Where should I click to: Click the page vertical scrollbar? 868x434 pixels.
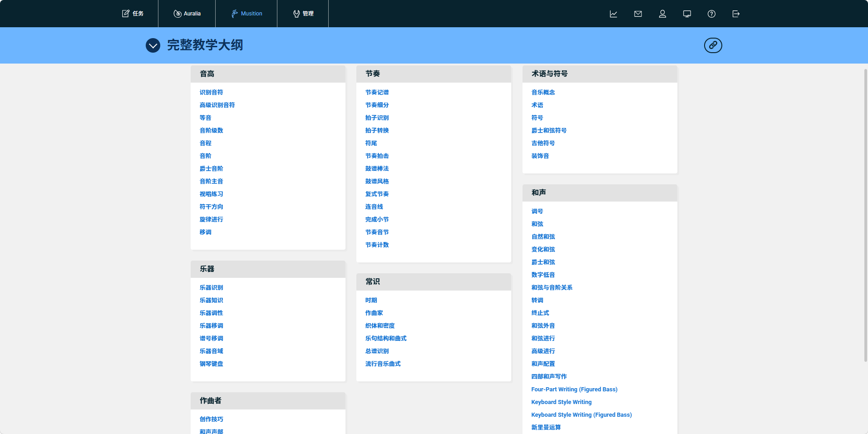tap(865, 216)
